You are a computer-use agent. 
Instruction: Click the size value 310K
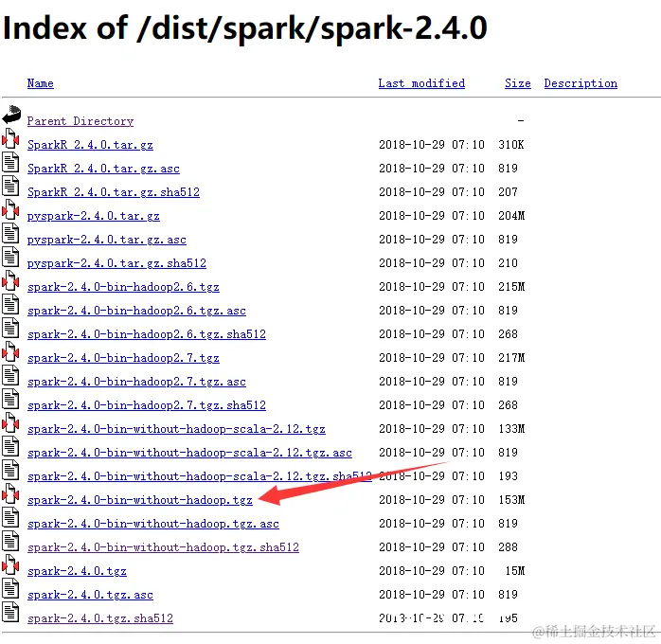tap(511, 145)
